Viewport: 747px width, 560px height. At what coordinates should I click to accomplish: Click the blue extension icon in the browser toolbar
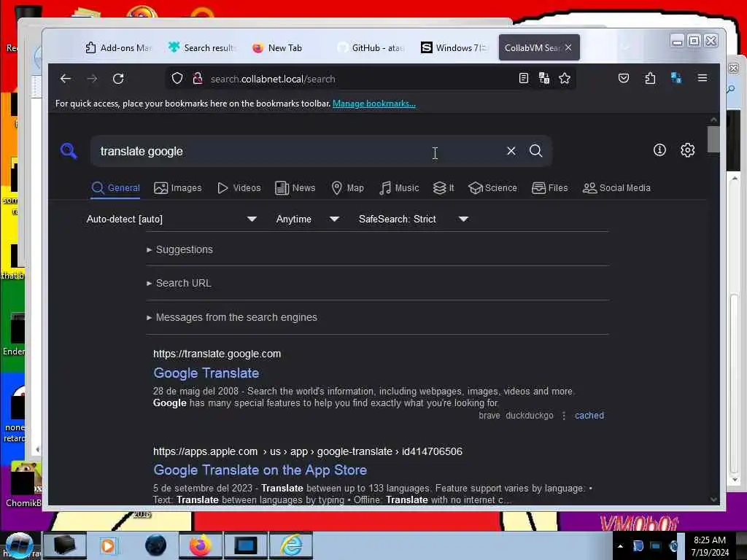[676, 78]
